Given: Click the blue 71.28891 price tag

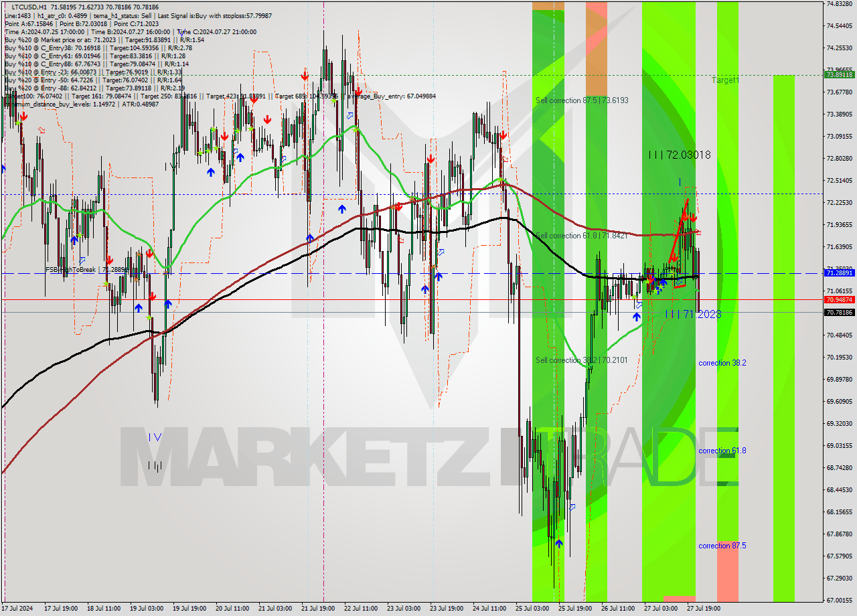Looking at the screenshot, I should click(840, 273).
